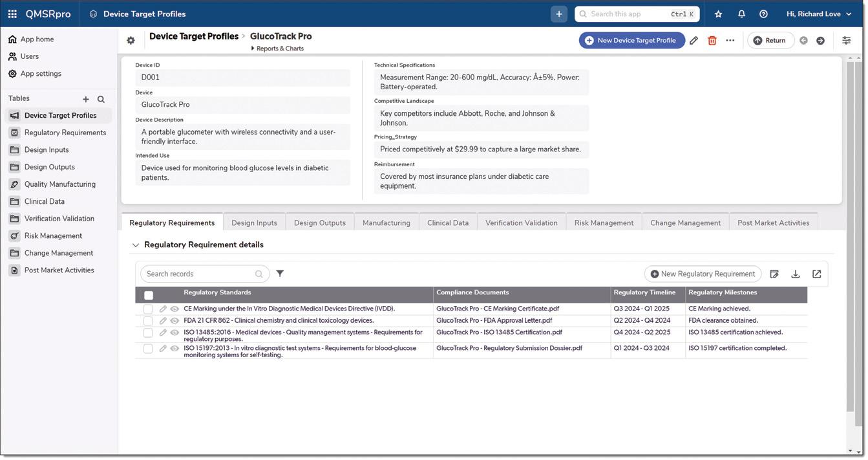Edit the ISO 15197:2013 row pencil
The height and width of the screenshot is (460, 868).
(163, 348)
